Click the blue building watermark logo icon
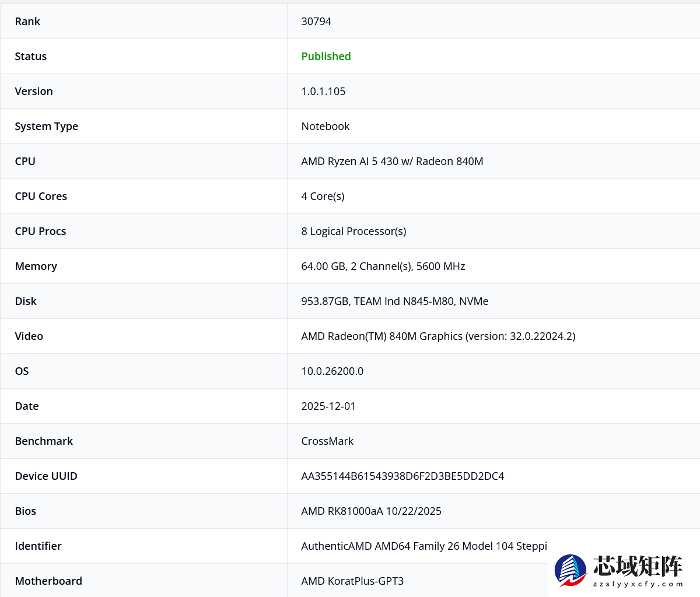Screen dimensions: 700x597 coord(570,570)
